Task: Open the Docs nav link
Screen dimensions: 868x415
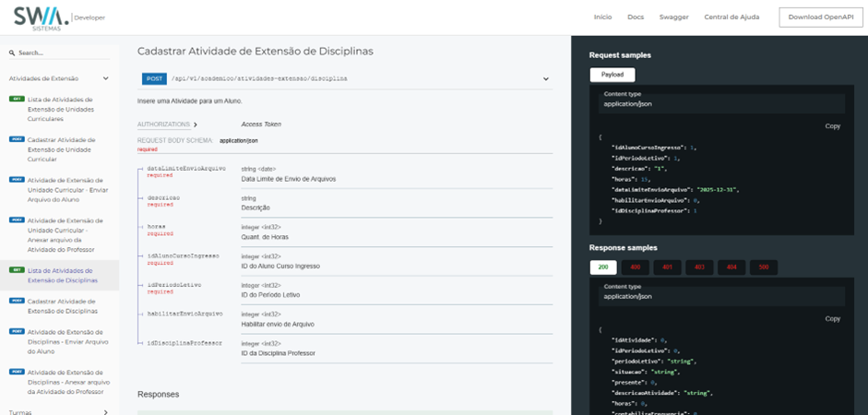Action: (x=636, y=18)
